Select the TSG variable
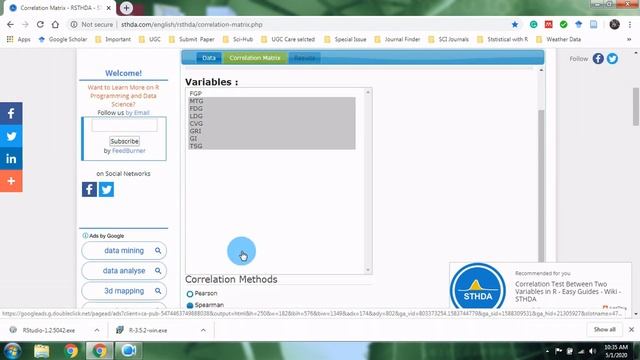 tap(271, 146)
